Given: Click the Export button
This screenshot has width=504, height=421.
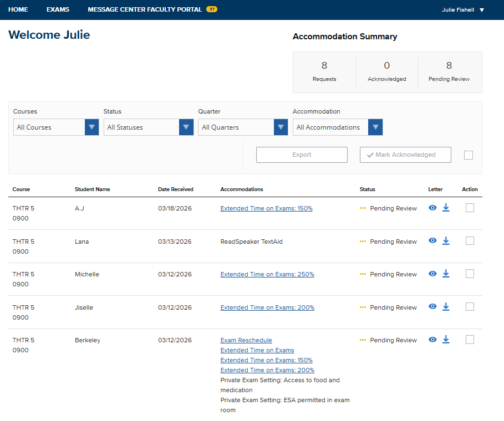Looking at the screenshot, I should 302,155.
